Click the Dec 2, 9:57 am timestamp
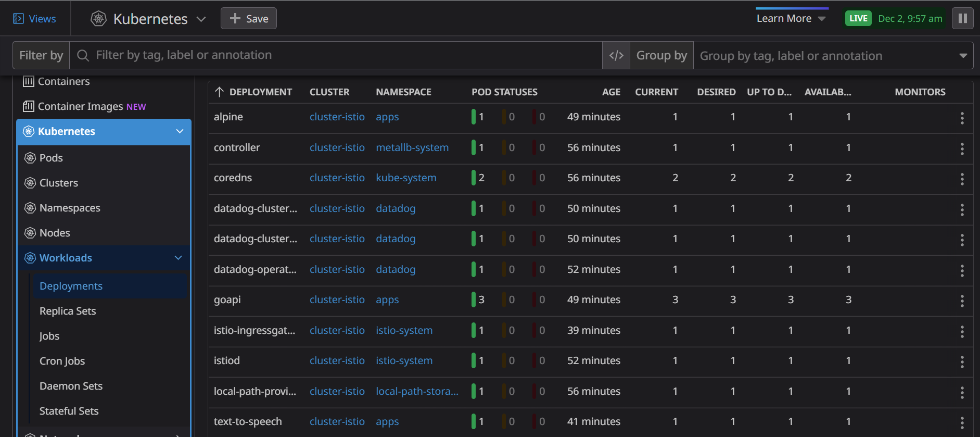 pos(910,19)
